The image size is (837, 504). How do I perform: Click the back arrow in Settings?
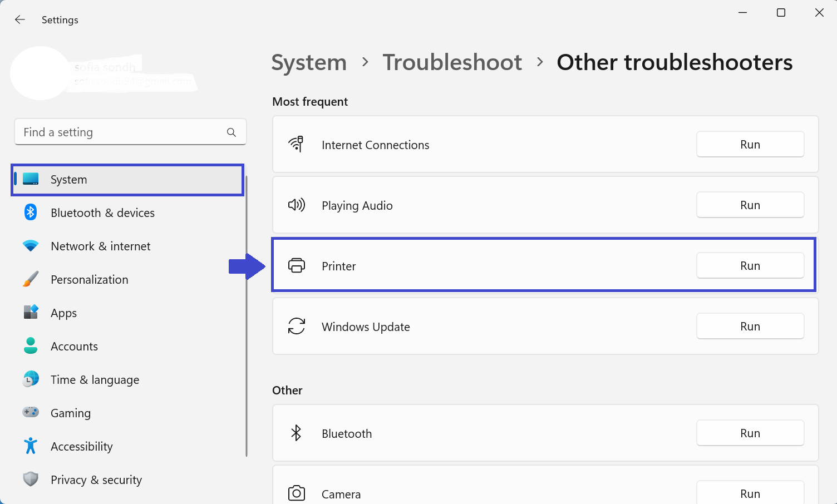[x=20, y=20]
